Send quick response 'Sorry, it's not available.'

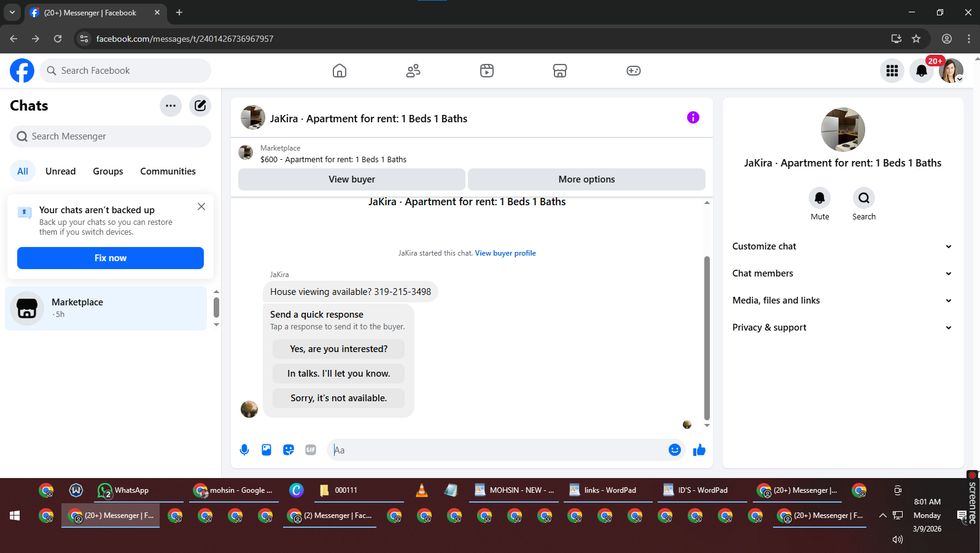point(338,398)
